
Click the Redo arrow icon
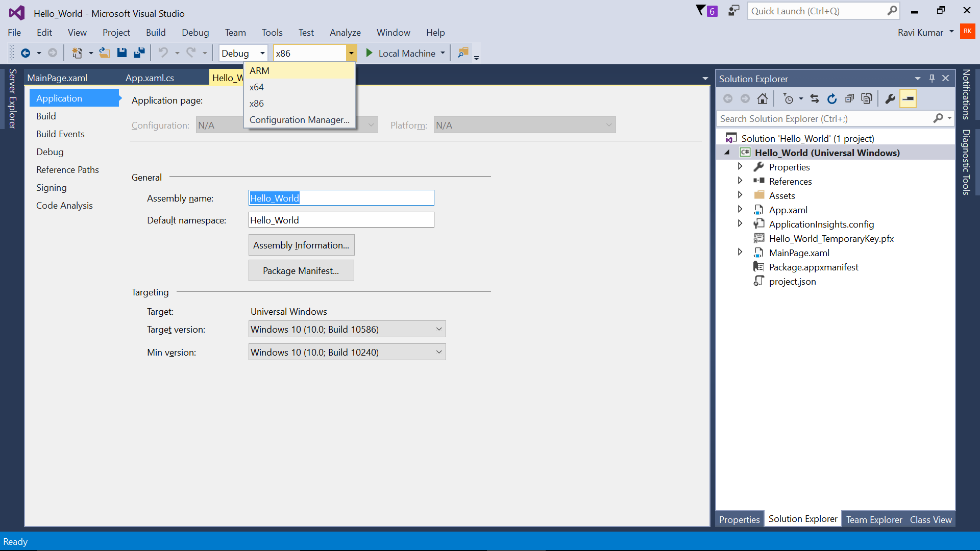coord(191,53)
